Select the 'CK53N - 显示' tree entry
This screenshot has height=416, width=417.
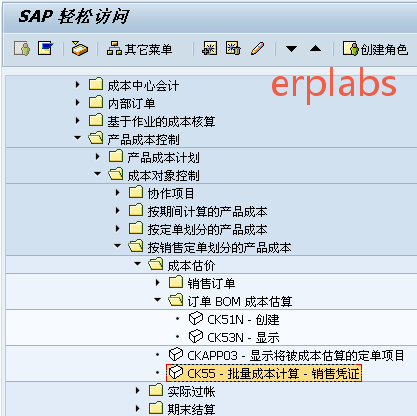coord(243,338)
